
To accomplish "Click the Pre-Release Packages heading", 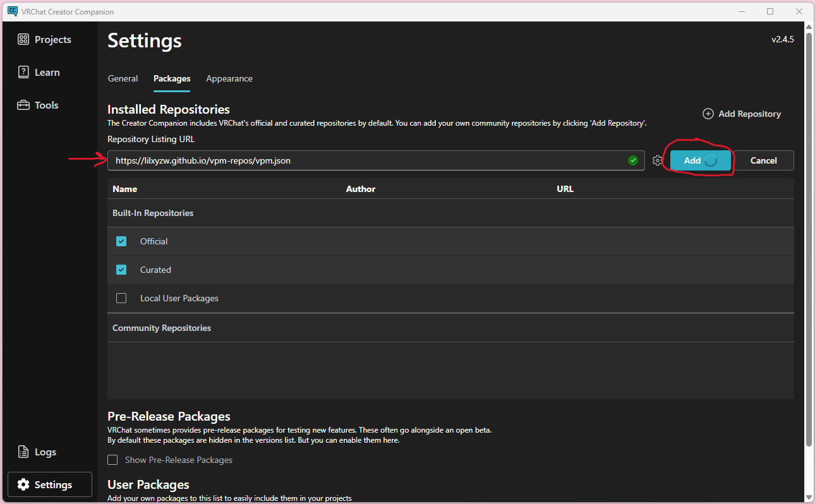I will [169, 416].
